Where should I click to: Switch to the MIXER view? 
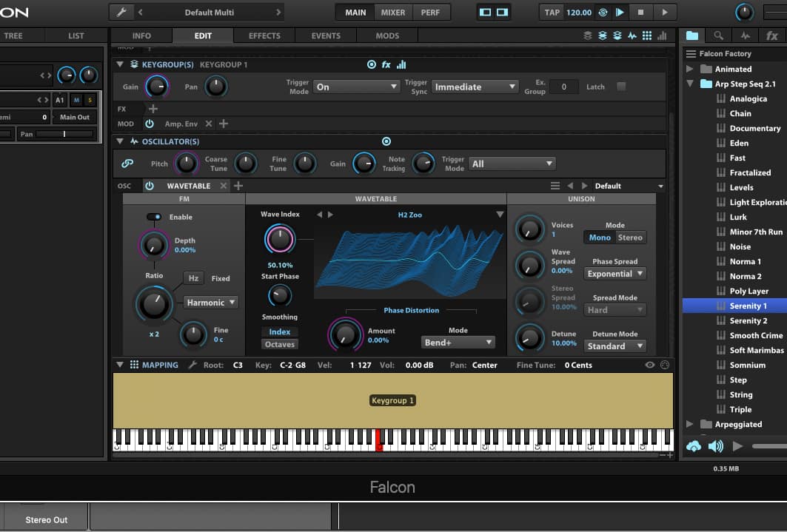point(393,13)
